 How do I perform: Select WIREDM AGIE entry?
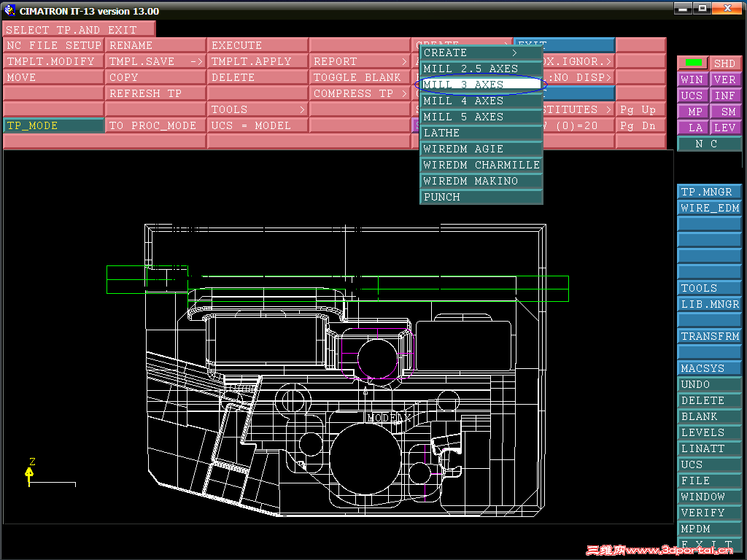[x=481, y=149]
